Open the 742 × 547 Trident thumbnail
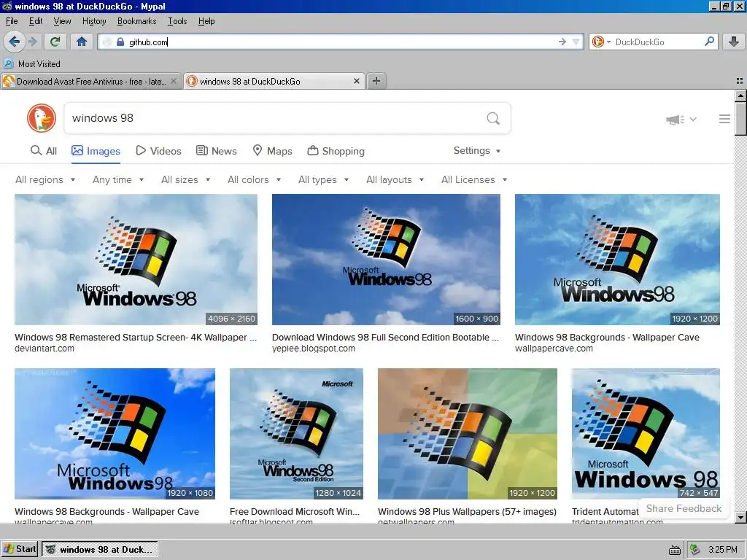The image size is (747, 560). [x=646, y=434]
